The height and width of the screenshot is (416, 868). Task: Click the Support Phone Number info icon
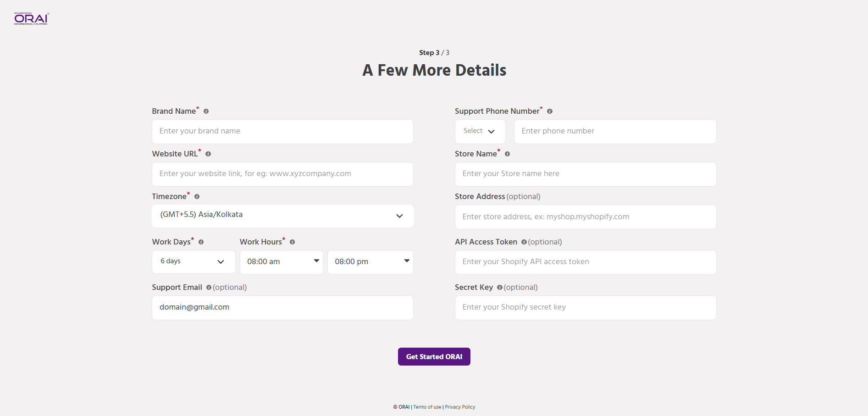coord(549,111)
